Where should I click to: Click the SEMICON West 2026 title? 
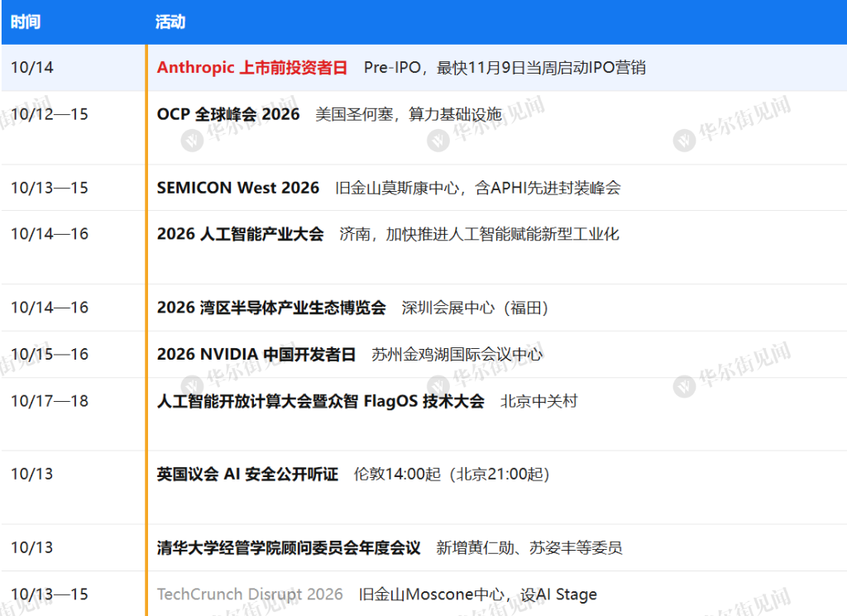pos(237,188)
